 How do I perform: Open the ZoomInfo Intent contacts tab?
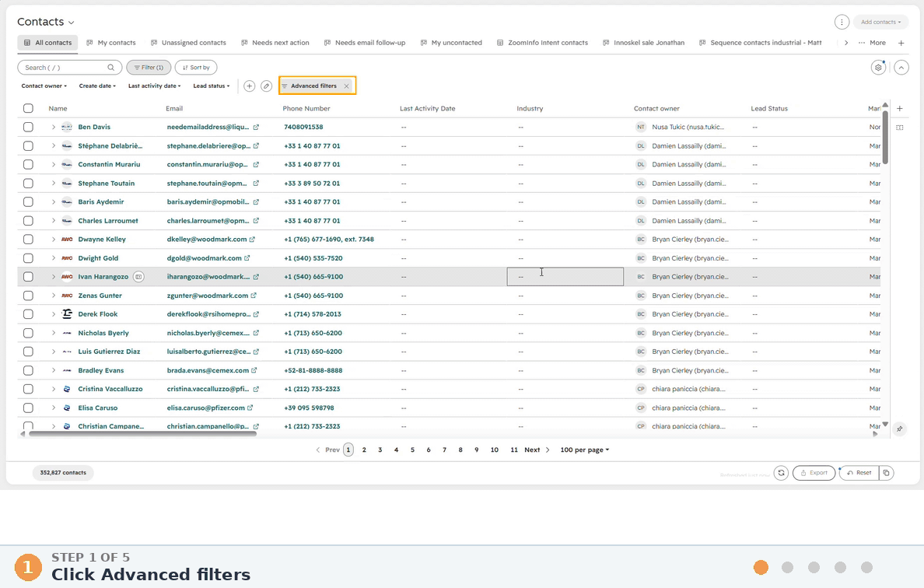(542, 43)
